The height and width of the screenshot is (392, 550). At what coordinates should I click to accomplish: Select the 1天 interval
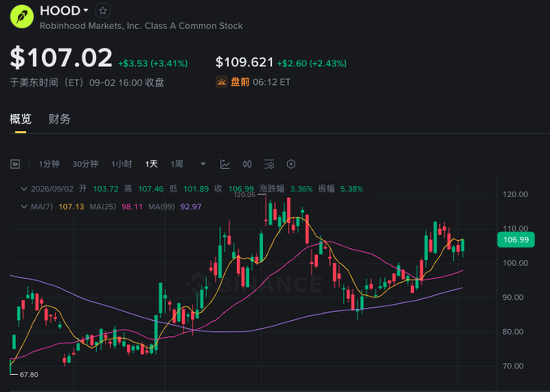(151, 164)
